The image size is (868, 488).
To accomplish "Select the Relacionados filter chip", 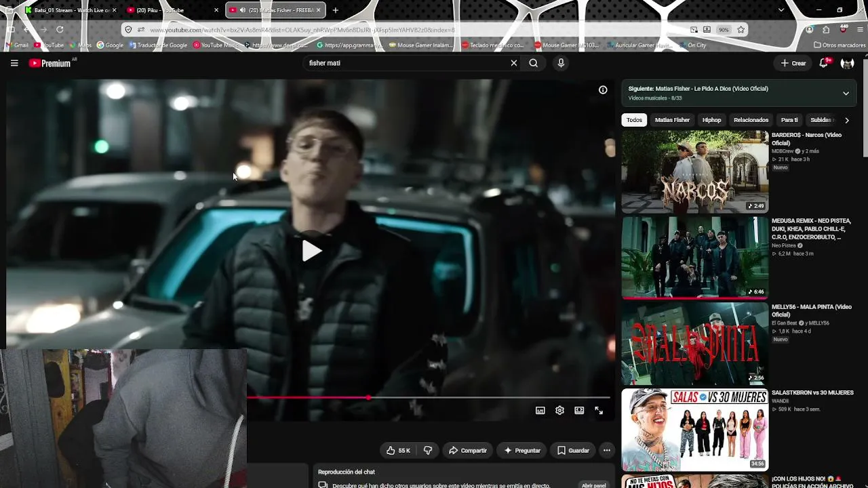I will click(751, 120).
